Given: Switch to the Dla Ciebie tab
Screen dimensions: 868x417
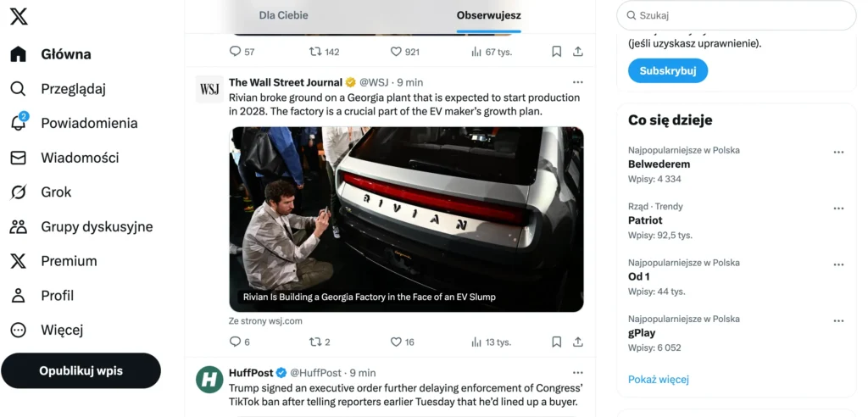Looking at the screenshot, I should (284, 15).
